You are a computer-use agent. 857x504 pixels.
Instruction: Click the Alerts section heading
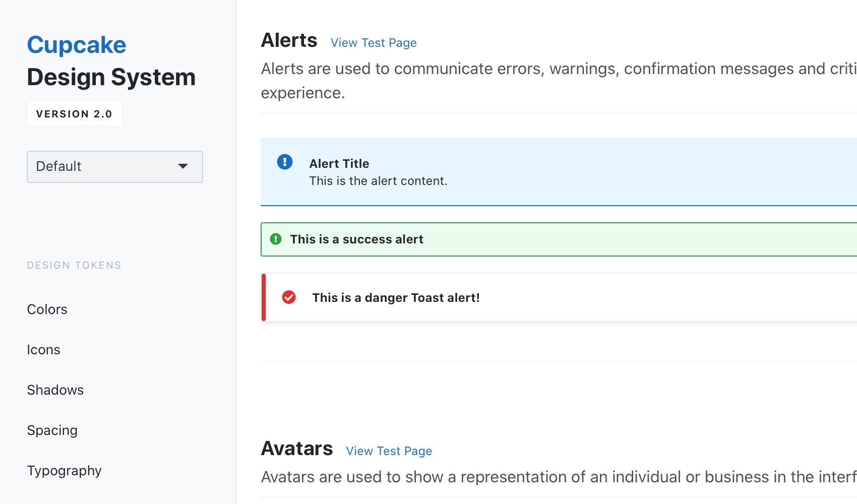[x=289, y=40]
